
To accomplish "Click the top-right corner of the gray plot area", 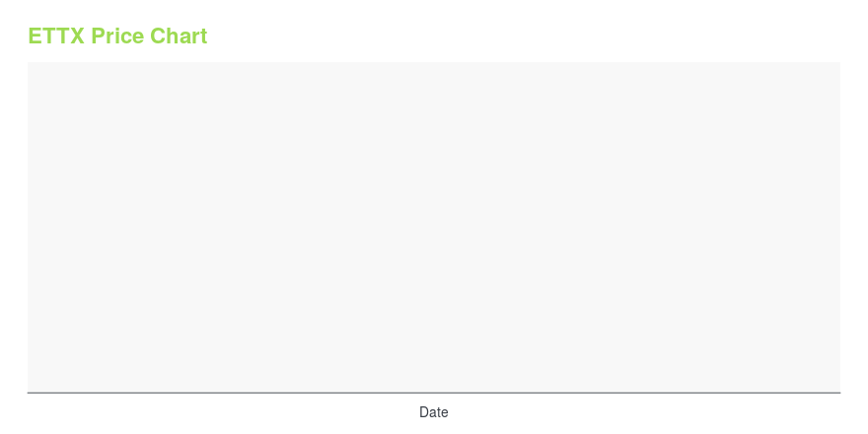I will tap(838, 64).
